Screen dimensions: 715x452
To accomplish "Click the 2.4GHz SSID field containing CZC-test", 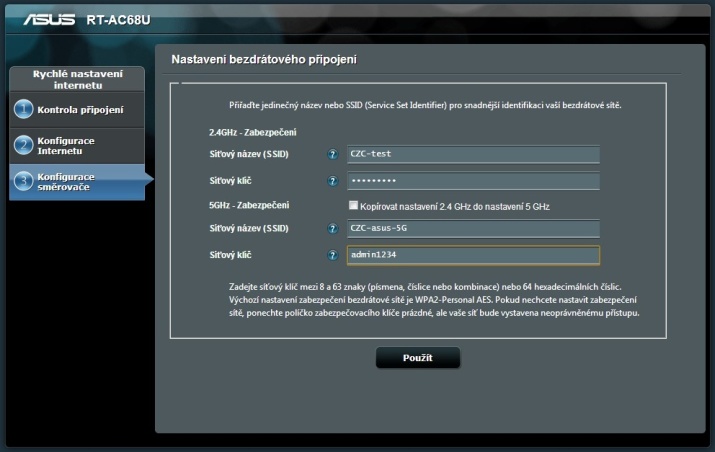I will point(472,154).
